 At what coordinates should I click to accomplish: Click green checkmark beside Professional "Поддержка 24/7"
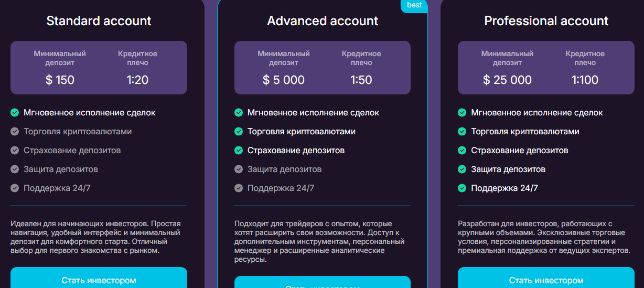click(462, 188)
